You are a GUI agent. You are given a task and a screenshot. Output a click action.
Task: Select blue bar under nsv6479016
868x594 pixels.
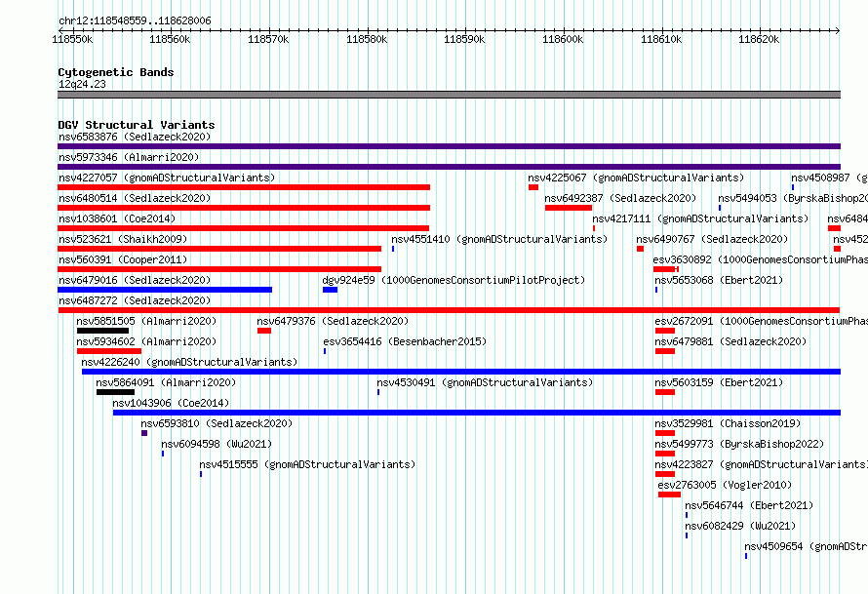[x=165, y=290]
